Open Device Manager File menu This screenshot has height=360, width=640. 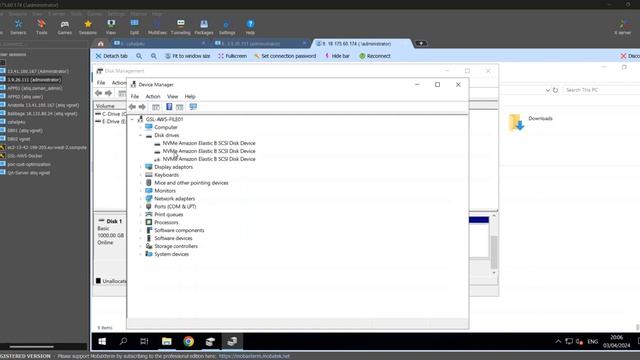point(135,96)
